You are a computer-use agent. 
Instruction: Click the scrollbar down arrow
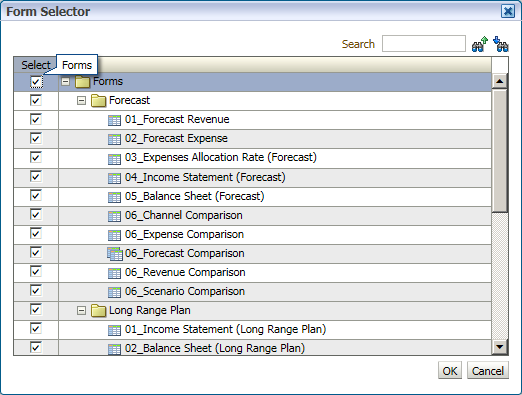tap(500, 347)
